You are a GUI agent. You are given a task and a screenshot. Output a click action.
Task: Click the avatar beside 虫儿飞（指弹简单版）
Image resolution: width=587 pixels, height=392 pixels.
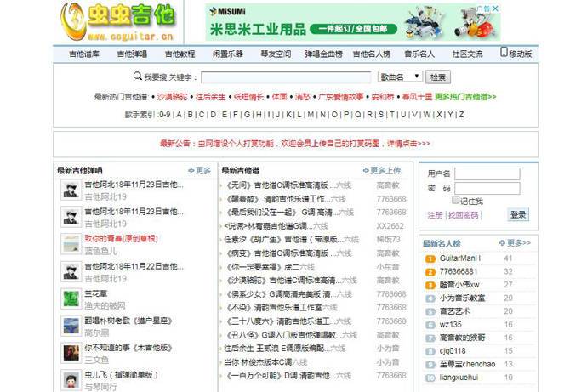point(71,379)
